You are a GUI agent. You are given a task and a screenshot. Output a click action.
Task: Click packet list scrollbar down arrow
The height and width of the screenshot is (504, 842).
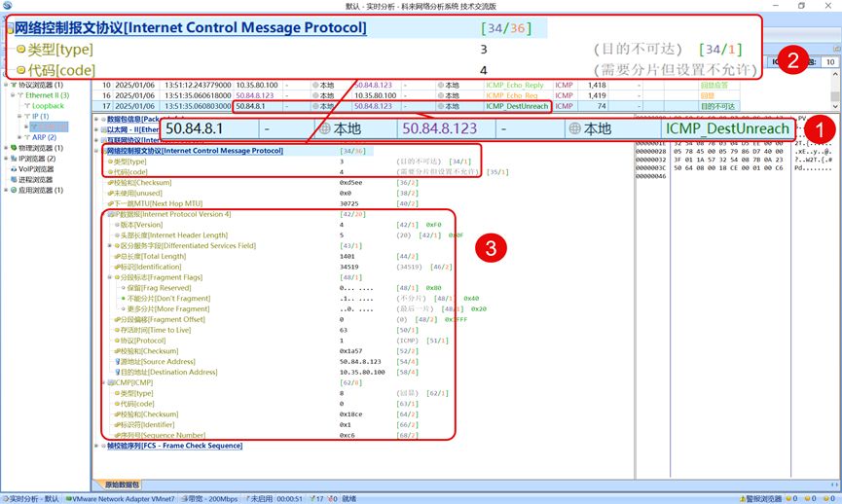835,106
